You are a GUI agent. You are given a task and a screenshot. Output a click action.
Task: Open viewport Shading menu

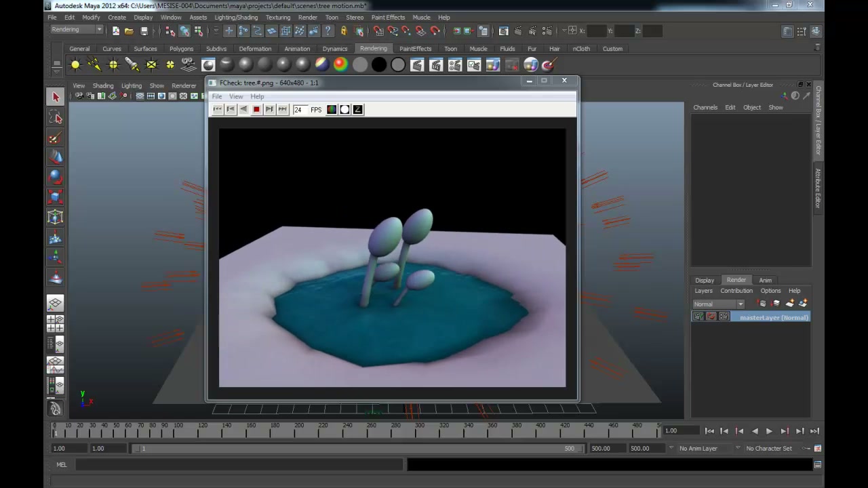pyautogui.click(x=103, y=86)
